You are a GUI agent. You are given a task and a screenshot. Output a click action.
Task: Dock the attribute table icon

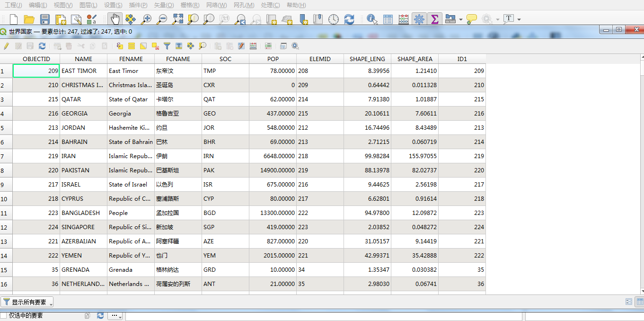[x=283, y=46]
